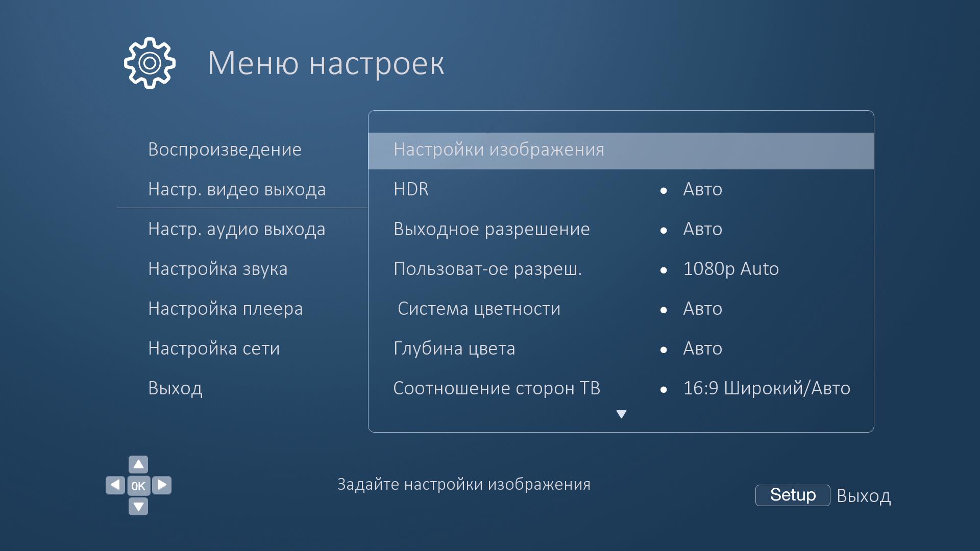
Task: Open Настройка сети section
Action: (213, 348)
